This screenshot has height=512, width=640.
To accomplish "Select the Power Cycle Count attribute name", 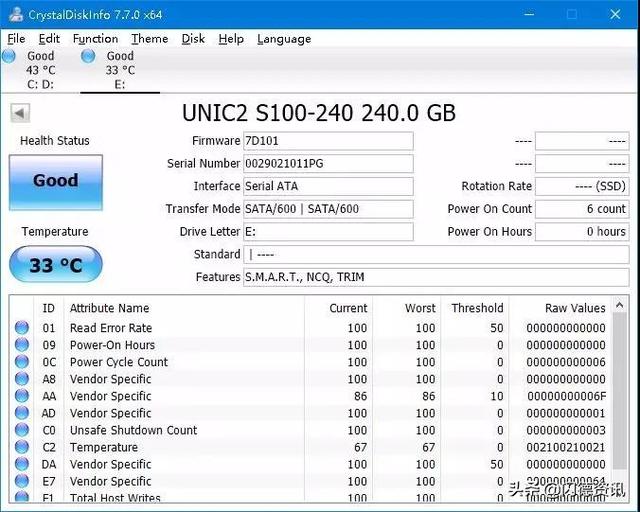I will coord(119,362).
